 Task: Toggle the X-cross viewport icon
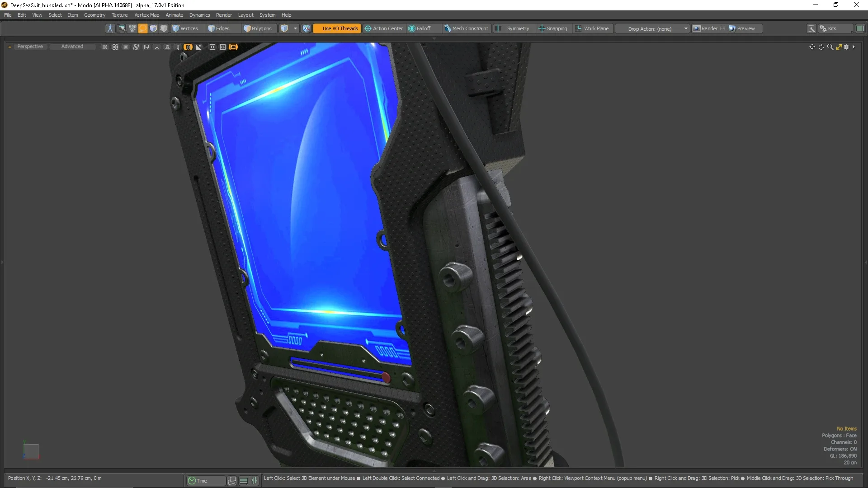click(x=126, y=47)
